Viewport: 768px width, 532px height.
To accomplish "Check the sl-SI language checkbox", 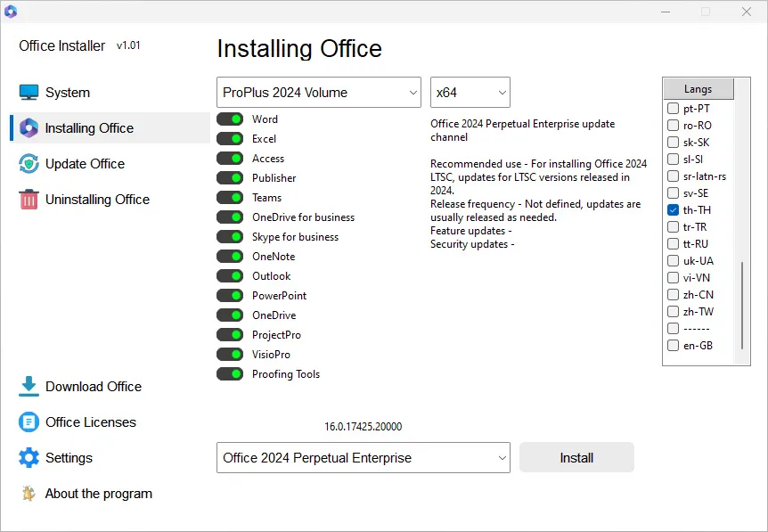I will click(673, 160).
